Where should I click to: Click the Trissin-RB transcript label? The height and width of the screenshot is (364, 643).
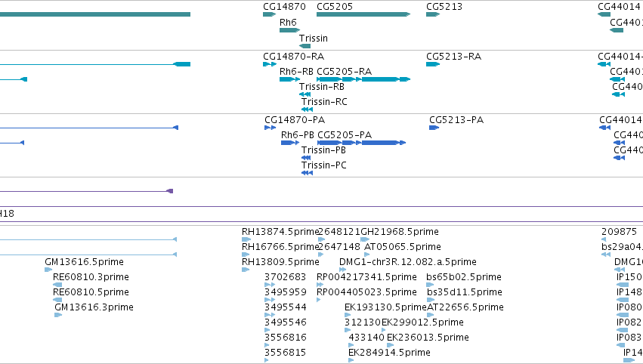[x=322, y=87]
